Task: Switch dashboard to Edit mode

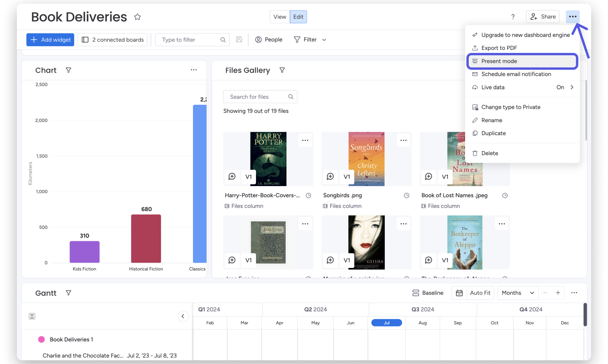Action: [298, 17]
